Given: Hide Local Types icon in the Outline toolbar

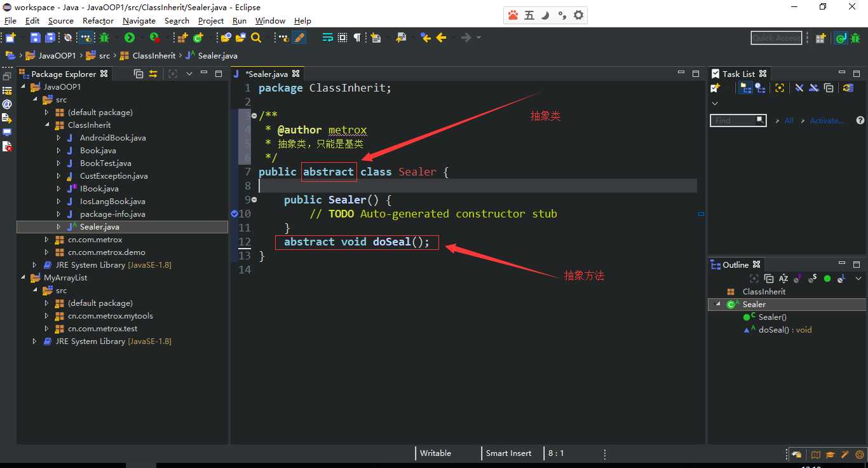Looking at the screenshot, I should point(841,279).
